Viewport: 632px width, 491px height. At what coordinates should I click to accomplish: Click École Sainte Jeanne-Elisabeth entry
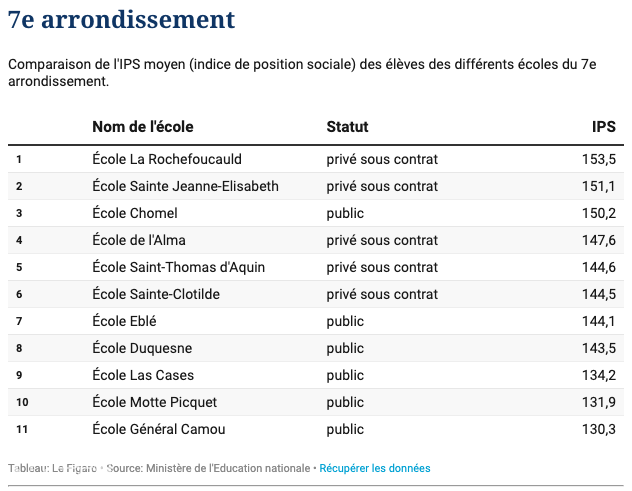click(185, 186)
